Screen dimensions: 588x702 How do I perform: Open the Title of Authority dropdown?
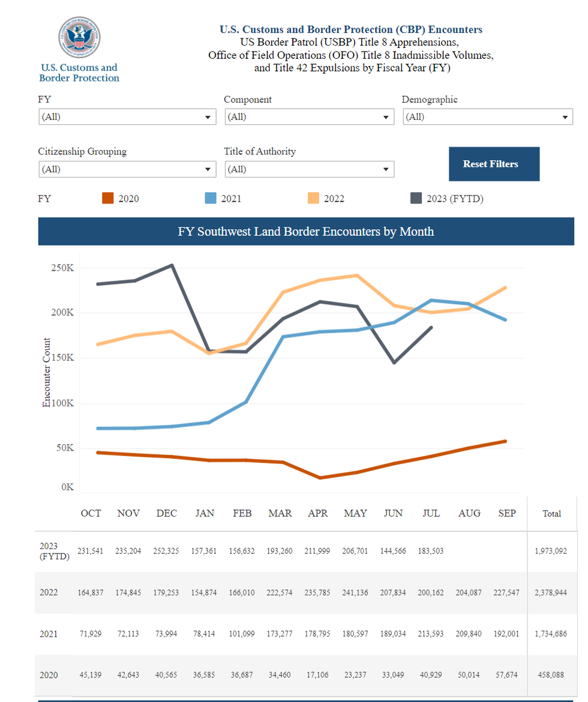point(309,169)
